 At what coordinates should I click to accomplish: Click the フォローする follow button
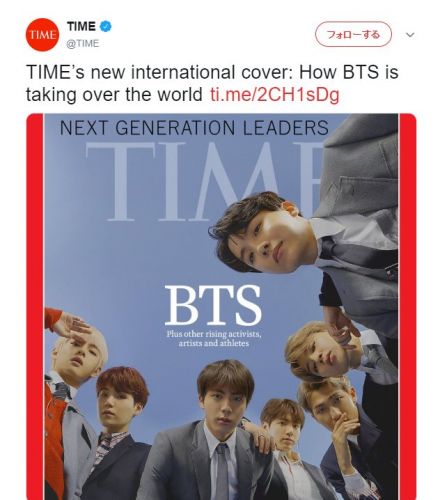[353, 34]
